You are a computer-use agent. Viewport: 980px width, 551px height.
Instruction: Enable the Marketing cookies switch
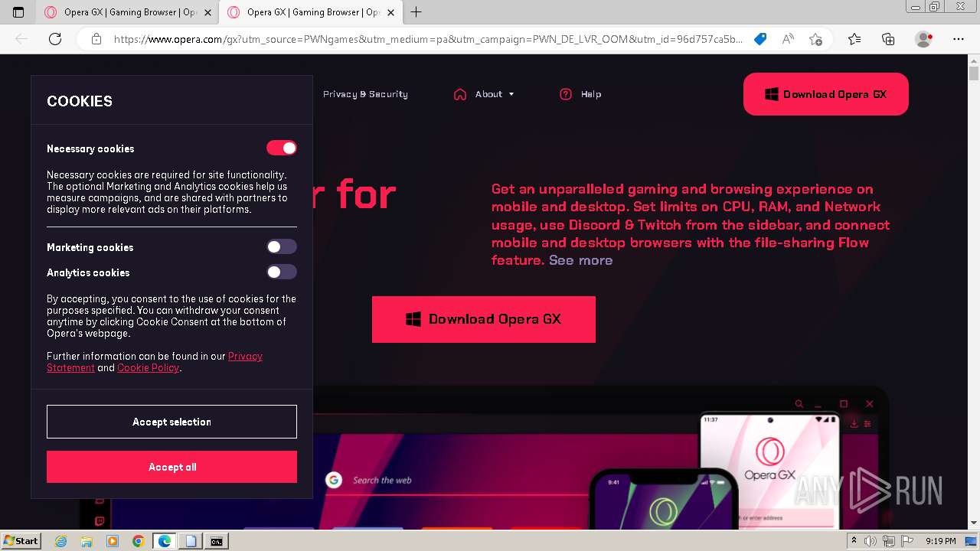click(x=282, y=246)
